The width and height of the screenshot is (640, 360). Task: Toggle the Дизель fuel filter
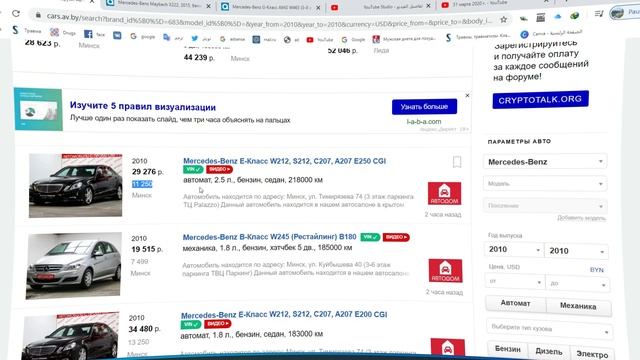click(x=549, y=351)
